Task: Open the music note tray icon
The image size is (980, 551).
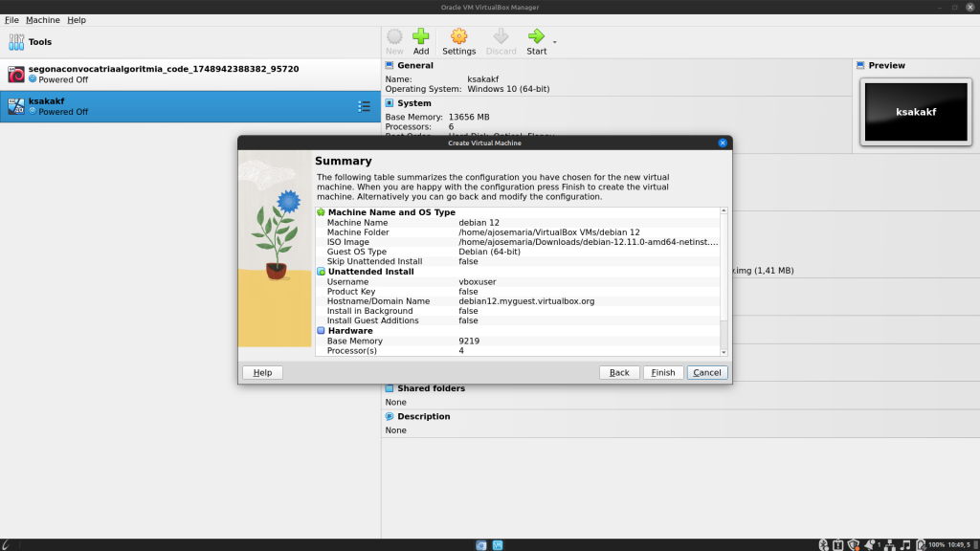Action: 905,544
